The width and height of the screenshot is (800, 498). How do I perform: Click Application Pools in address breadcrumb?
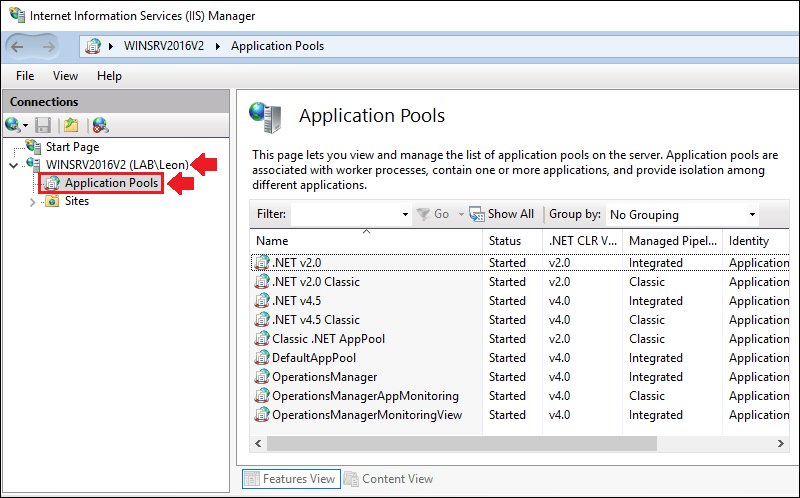[278, 46]
